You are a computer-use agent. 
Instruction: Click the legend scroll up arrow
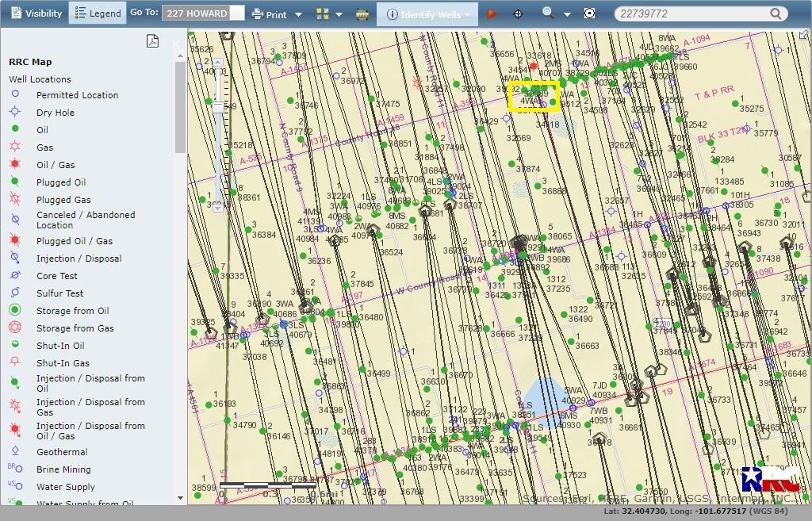click(180, 56)
